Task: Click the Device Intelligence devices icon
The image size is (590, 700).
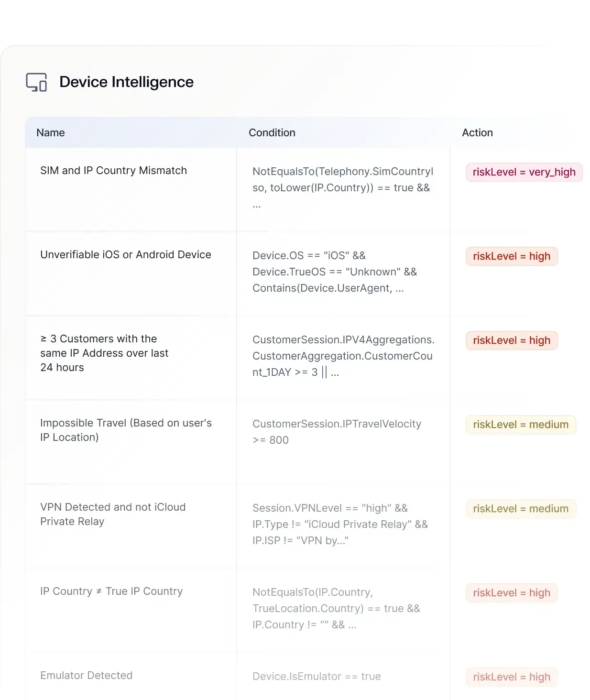Action: pos(37,82)
